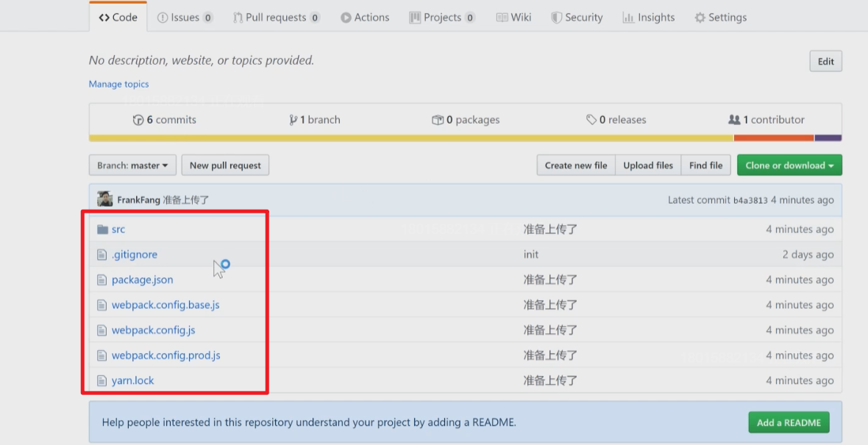Open the package.json file

[x=142, y=280]
